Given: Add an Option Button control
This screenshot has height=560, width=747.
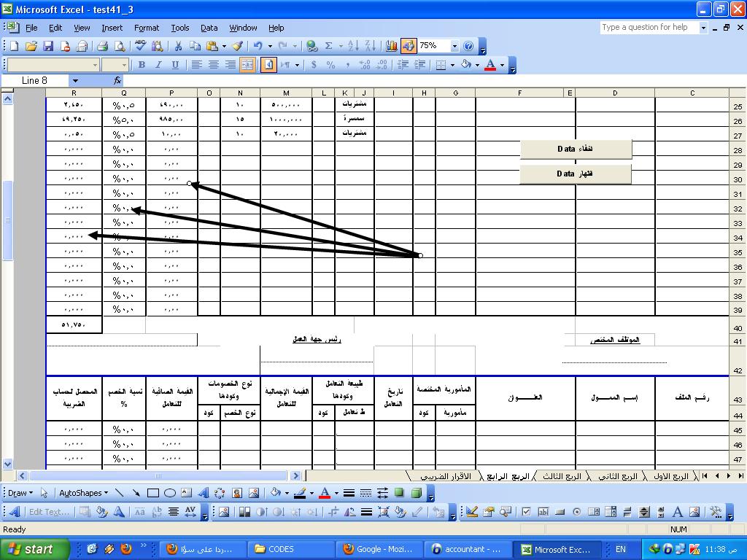Looking at the screenshot, I should coord(577,513).
